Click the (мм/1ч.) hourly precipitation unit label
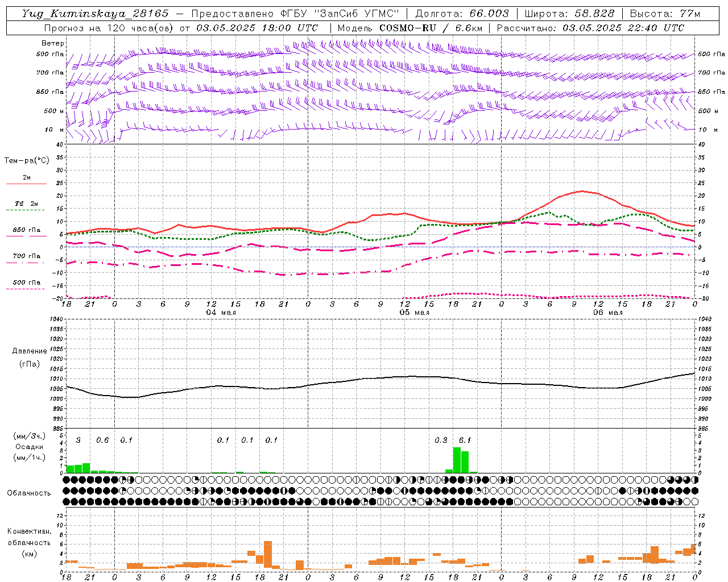The width and height of the screenshot is (728, 582). coord(30,458)
